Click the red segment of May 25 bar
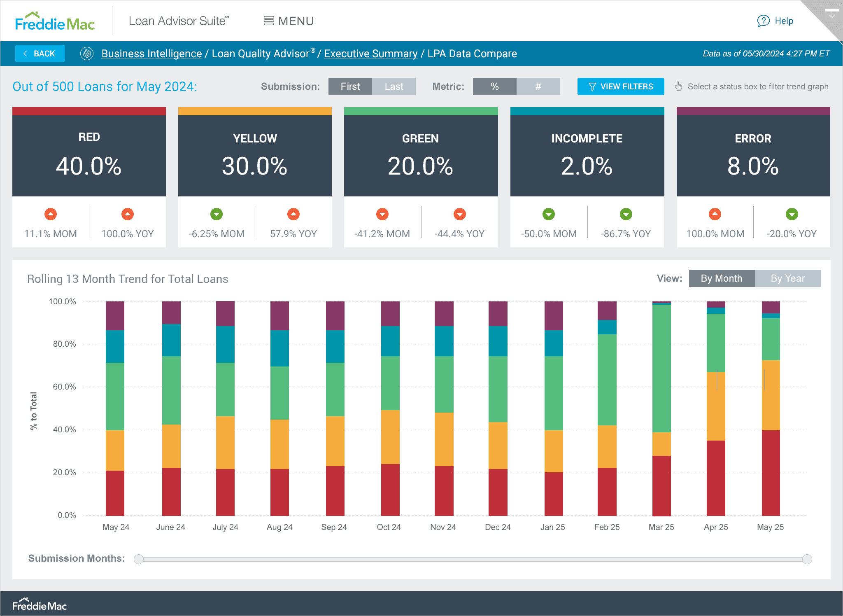 (771, 474)
